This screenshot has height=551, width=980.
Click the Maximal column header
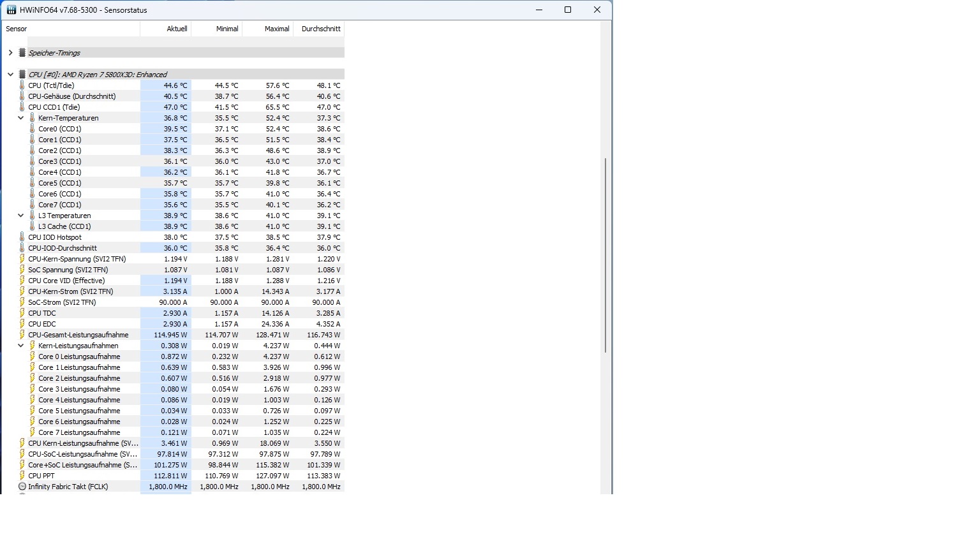(x=268, y=29)
